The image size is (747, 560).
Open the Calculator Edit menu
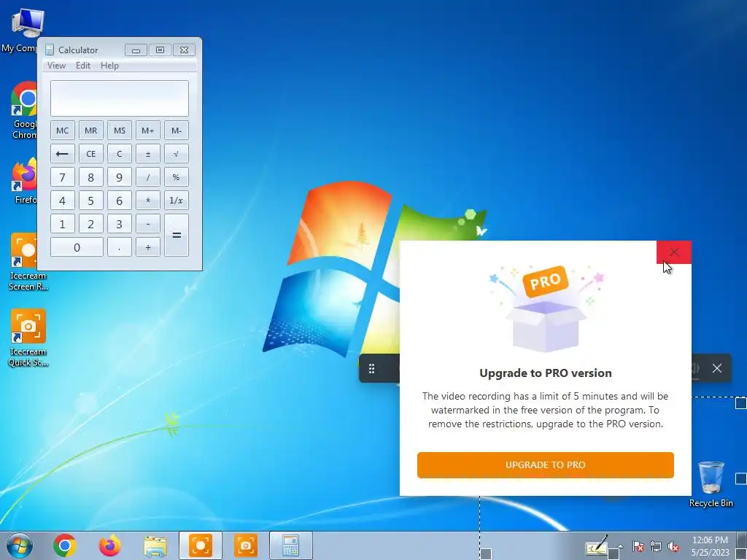(x=83, y=66)
